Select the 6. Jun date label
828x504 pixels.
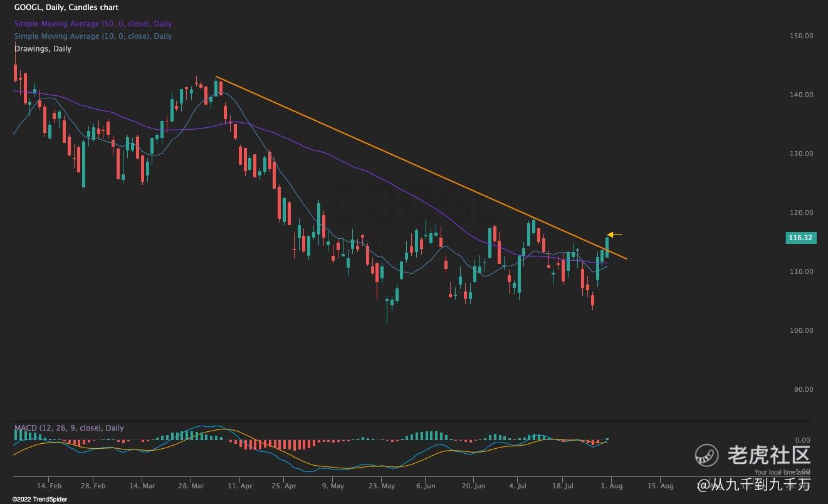(x=426, y=486)
